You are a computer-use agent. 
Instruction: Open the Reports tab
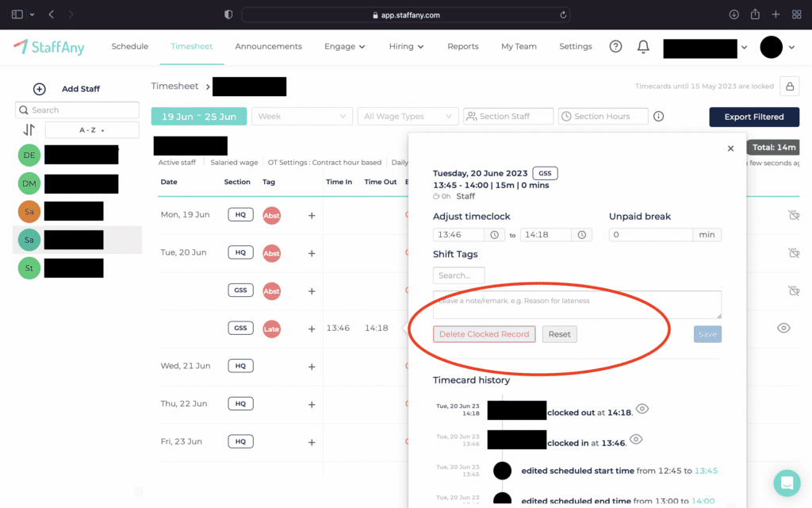(x=463, y=47)
